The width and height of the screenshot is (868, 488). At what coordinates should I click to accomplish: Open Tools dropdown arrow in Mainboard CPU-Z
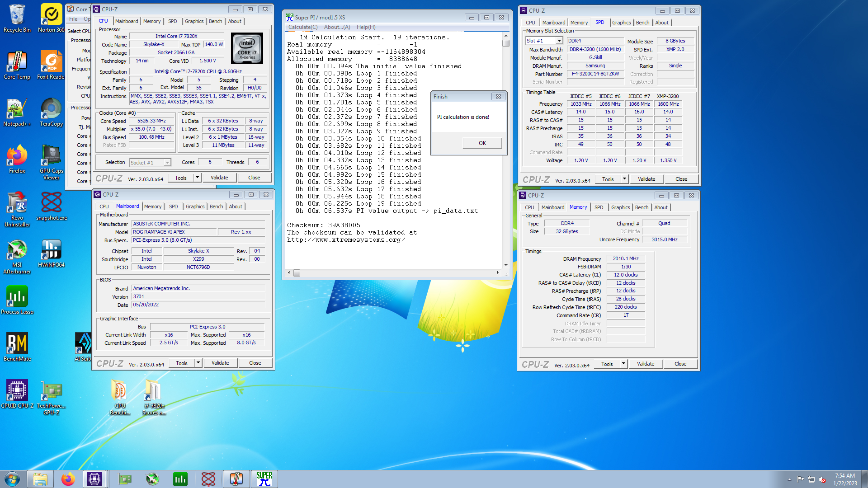point(198,363)
